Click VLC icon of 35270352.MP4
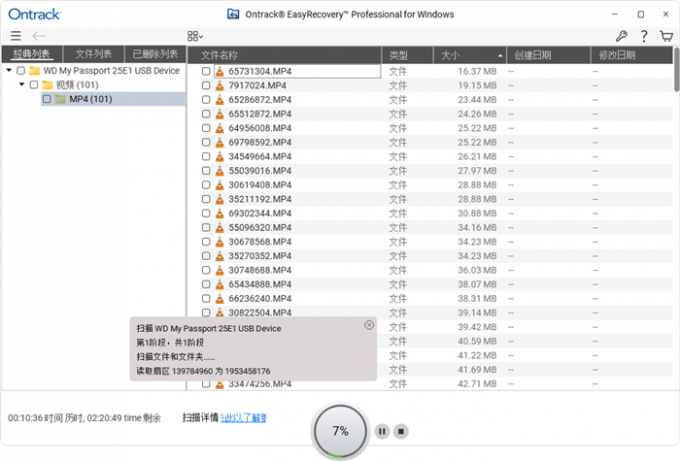 point(220,256)
